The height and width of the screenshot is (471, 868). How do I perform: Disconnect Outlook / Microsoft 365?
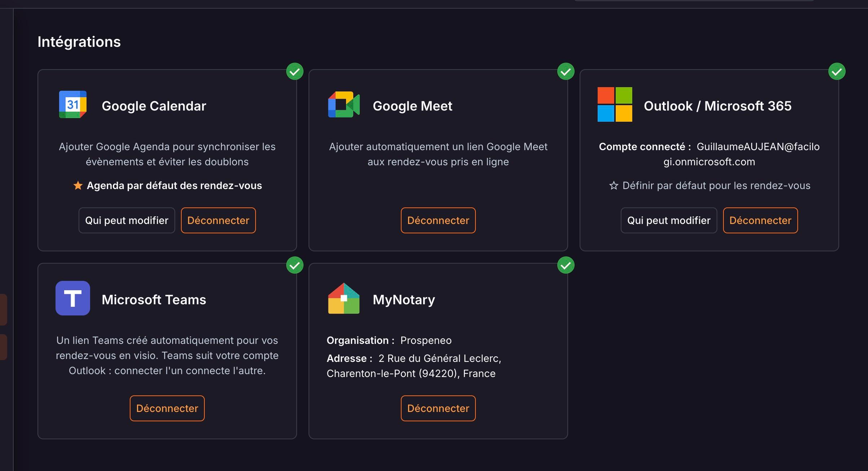pyautogui.click(x=761, y=220)
